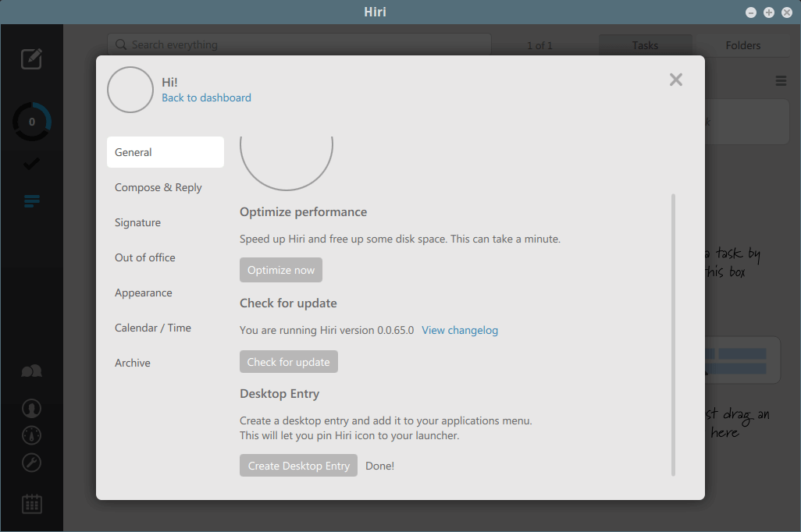The image size is (801, 532).
Task: Click Back to dashboard link
Action: coord(206,98)
